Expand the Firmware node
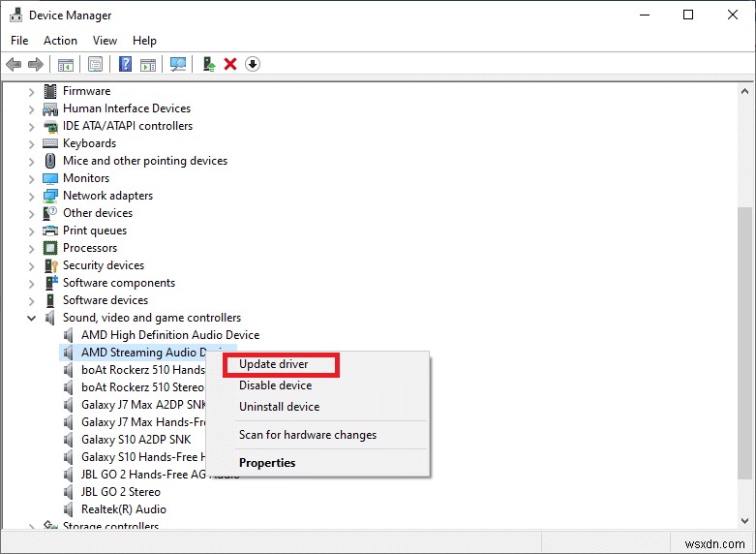Image resolution: width=756 pixels, height=554 pixels. coord(31,91)
